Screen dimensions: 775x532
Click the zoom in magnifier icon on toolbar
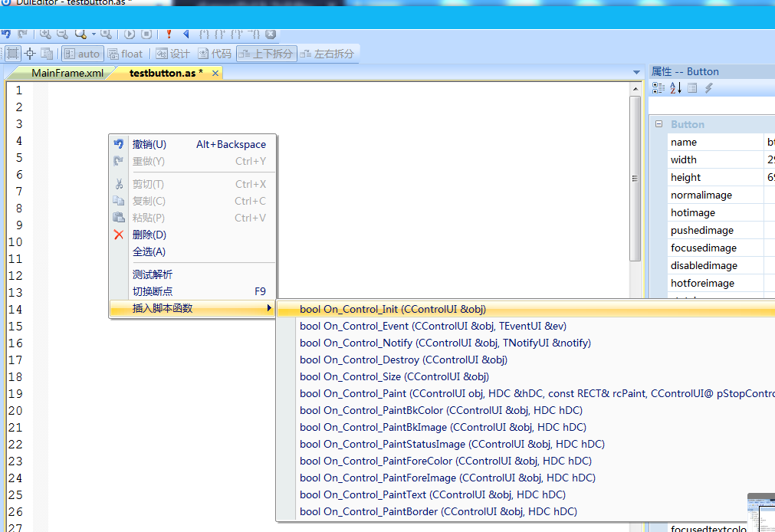(x=46, y=34)
